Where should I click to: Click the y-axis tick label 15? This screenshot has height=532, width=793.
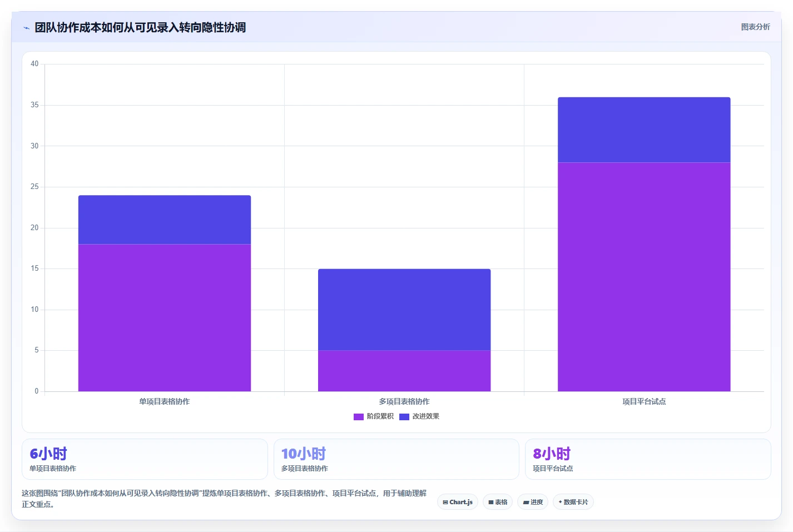click(x=34, y=269)
